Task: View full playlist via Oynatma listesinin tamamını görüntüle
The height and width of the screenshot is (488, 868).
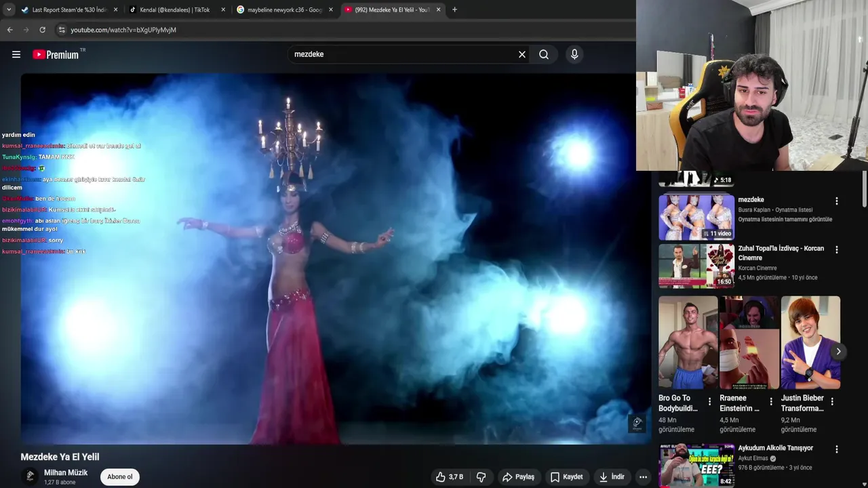Action: (785, 220)
